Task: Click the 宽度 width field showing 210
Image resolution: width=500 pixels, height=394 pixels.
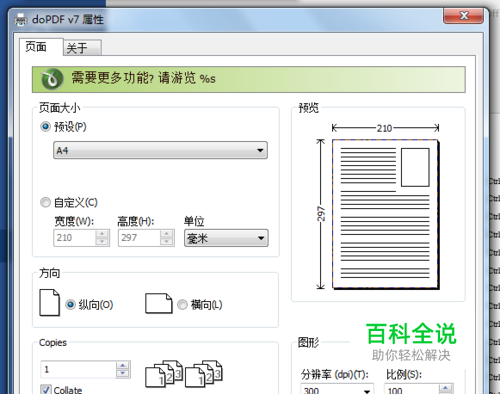Action: tap(74, 238)
